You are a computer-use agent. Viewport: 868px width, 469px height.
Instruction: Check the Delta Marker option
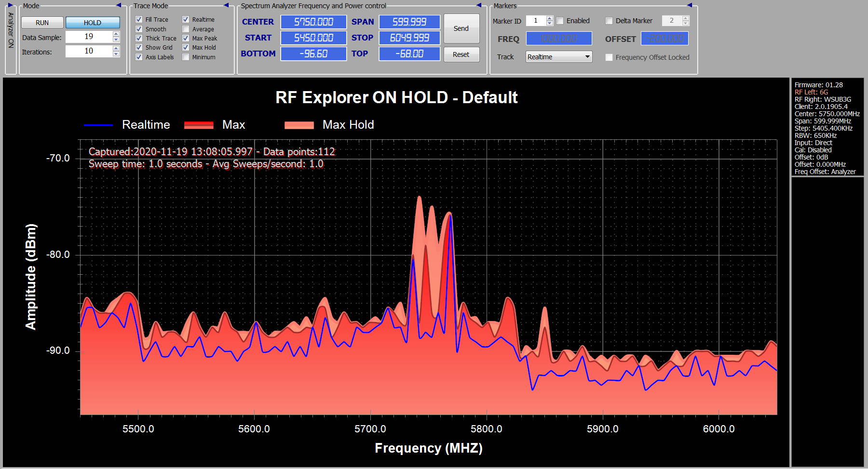[609, 21]
